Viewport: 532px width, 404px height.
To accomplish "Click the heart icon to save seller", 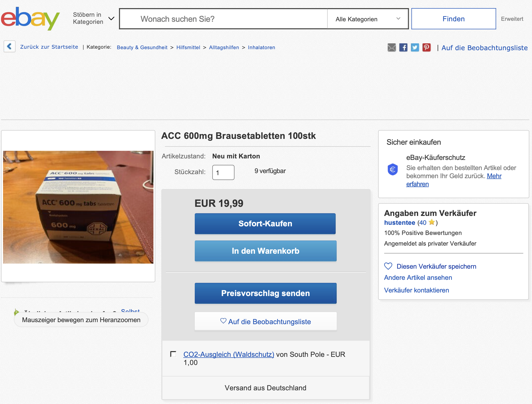I will pyautogui.click(x=388, y=266).
